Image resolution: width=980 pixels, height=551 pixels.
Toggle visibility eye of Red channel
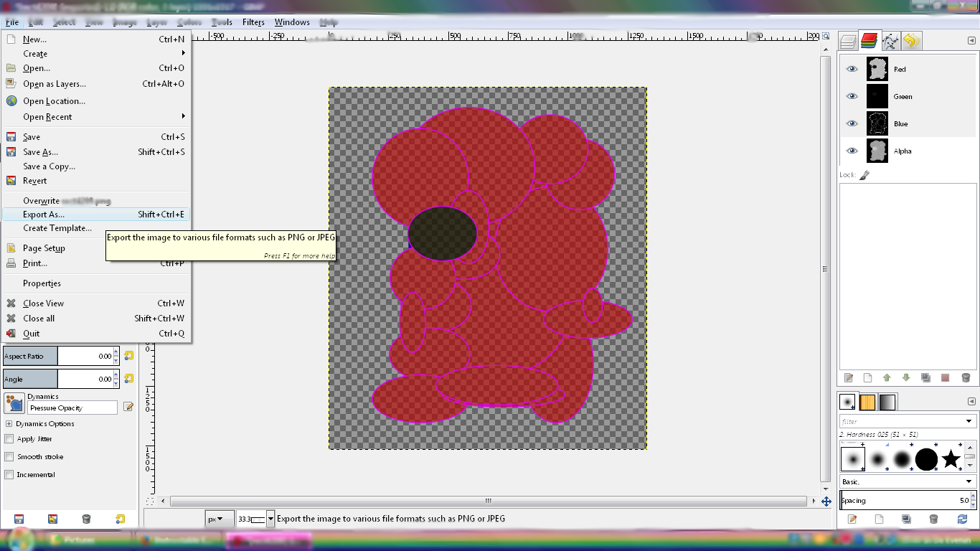pyautogui.click(x=852, y=69)
